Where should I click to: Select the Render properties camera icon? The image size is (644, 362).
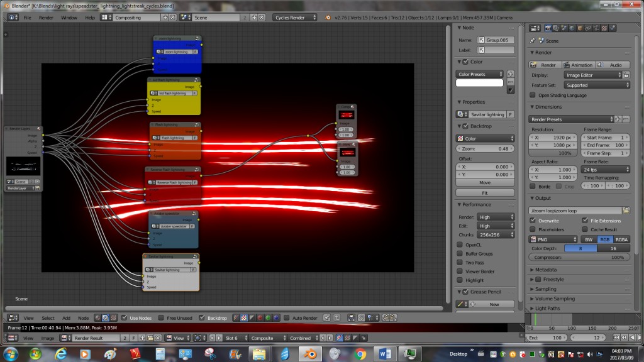coord(548,28)
